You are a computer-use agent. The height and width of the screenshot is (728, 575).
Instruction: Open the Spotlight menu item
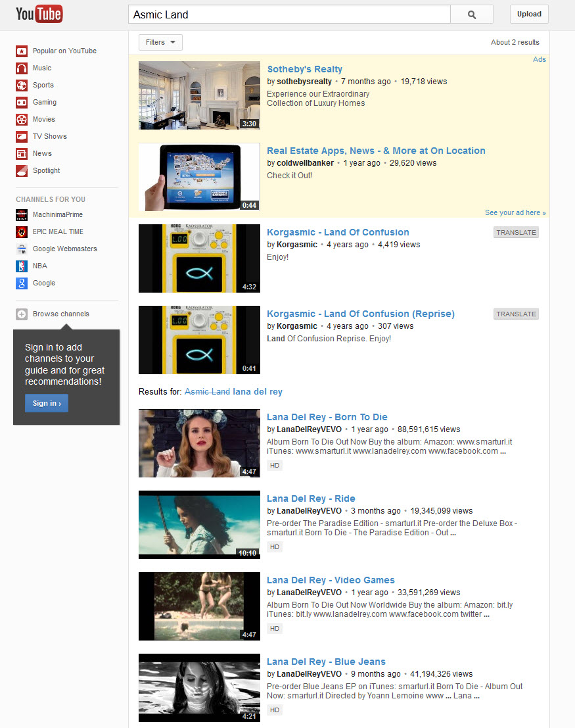coord(47,171)
